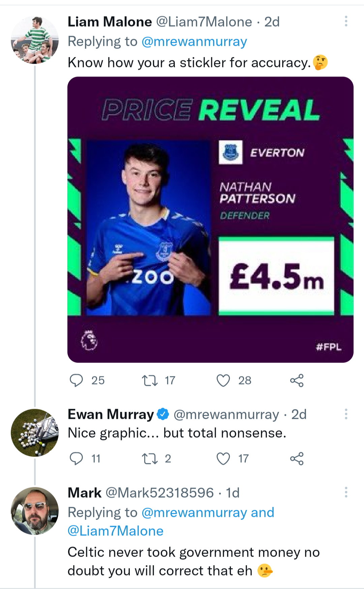Retweet Ewan Murray's nonsense reply
Screen dimensions: 364x589
tap(150, 459)
